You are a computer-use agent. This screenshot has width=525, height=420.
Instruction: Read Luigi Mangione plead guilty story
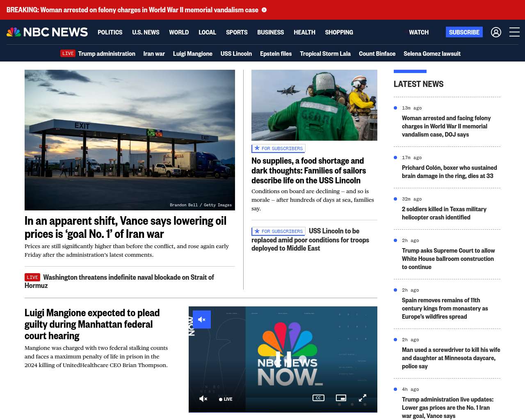[92, 324]
